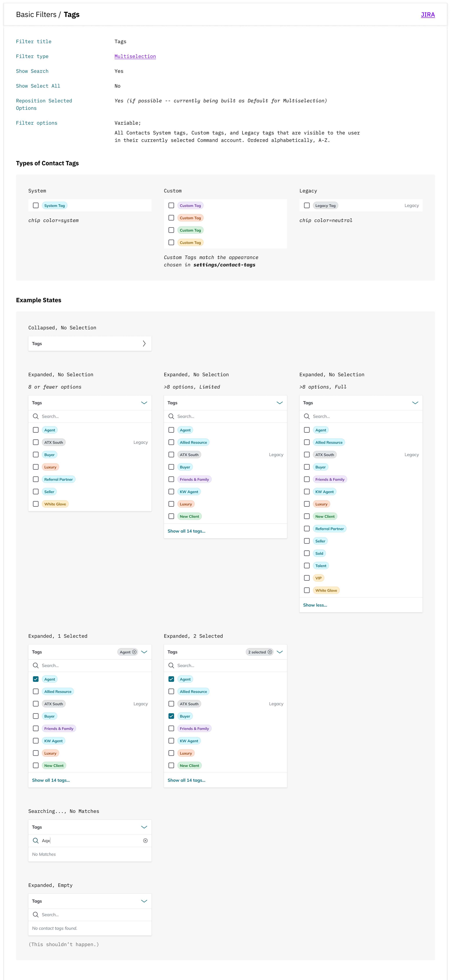Viewport: 451px width, 980px height.
Task: Click the No contact tags found message
Action: pos(54,928)
